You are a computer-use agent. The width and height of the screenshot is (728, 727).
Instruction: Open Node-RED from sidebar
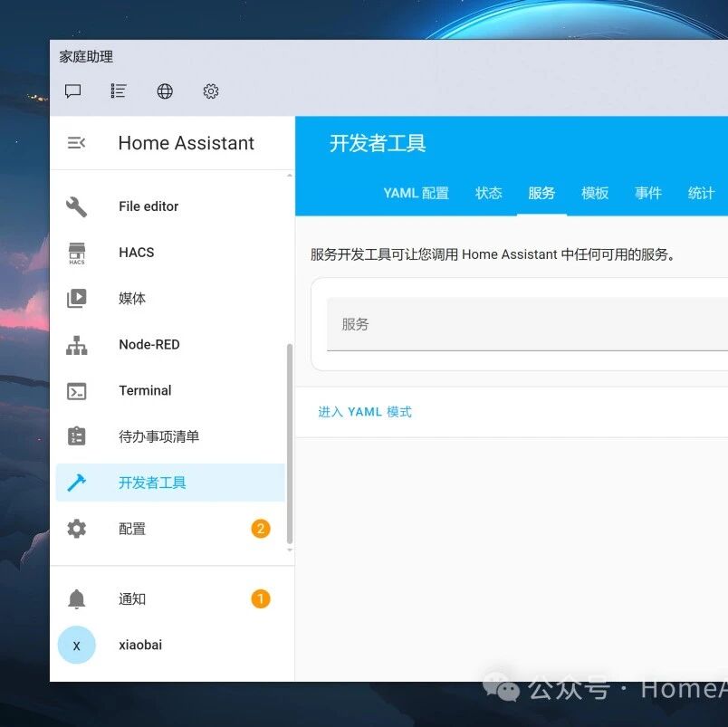click(170, 344)
